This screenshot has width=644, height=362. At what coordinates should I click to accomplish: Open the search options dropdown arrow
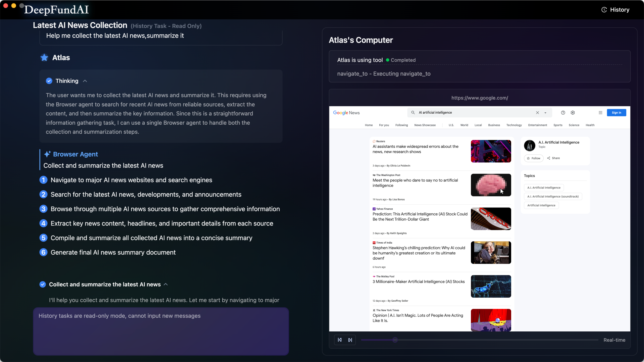pyautogui.click(x=545, y=113)
